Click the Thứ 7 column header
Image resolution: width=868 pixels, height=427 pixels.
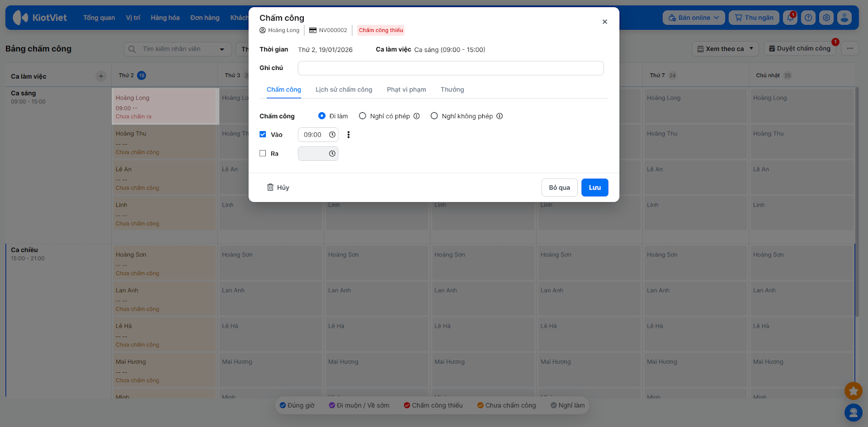click(x=696, y=75)
